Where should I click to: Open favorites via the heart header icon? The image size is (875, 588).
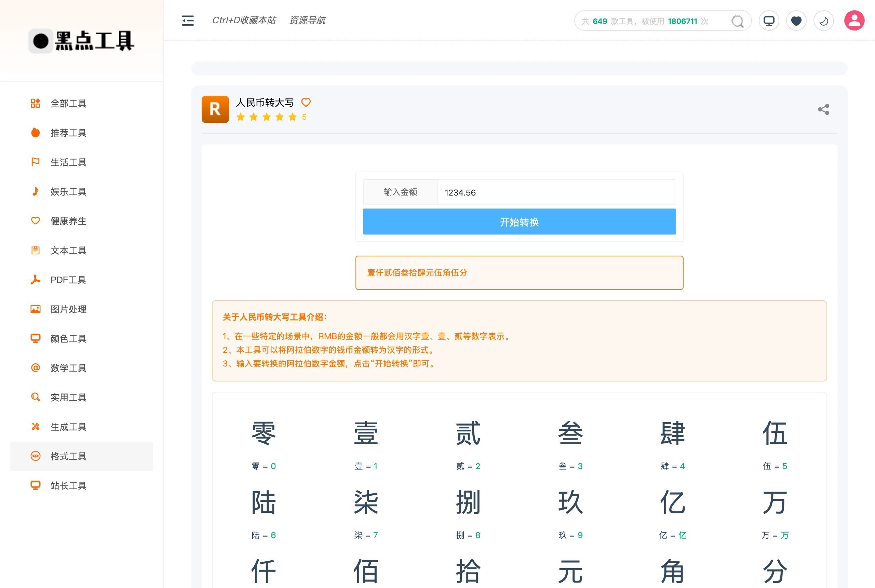[x=796, y=21]
